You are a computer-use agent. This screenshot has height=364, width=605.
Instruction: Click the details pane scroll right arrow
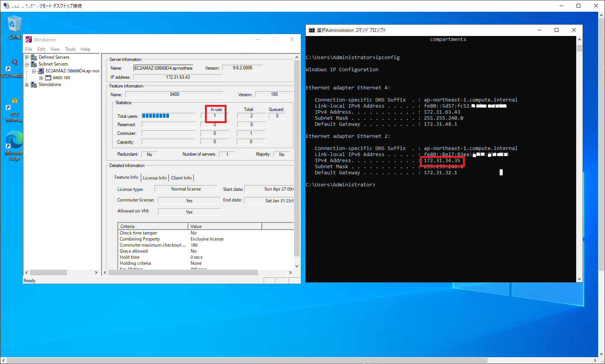click(291, 272)
